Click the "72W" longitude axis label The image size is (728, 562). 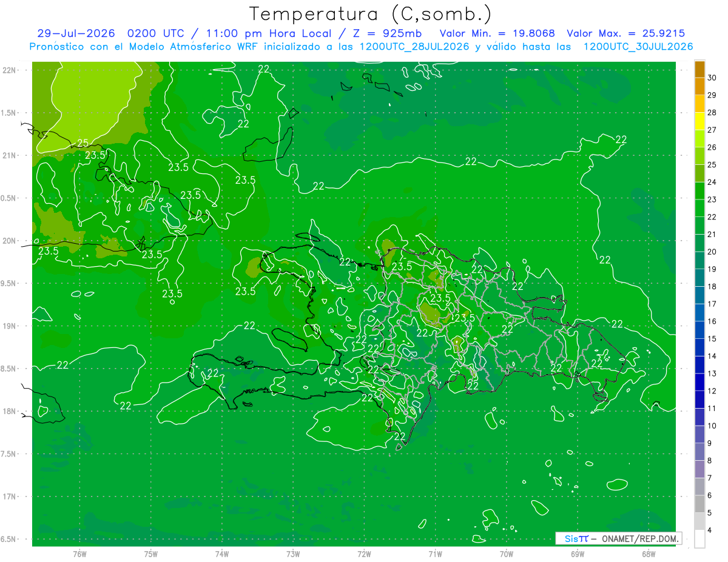(x=364, y=554)
